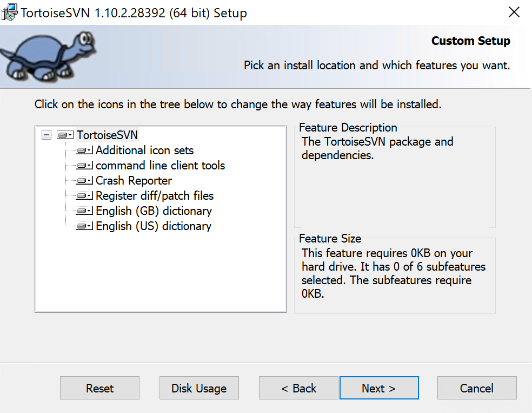Collapse the TortoiseSVN tree node
The width and height of the screenshot is (532, 413).
[x=47, y=135]
